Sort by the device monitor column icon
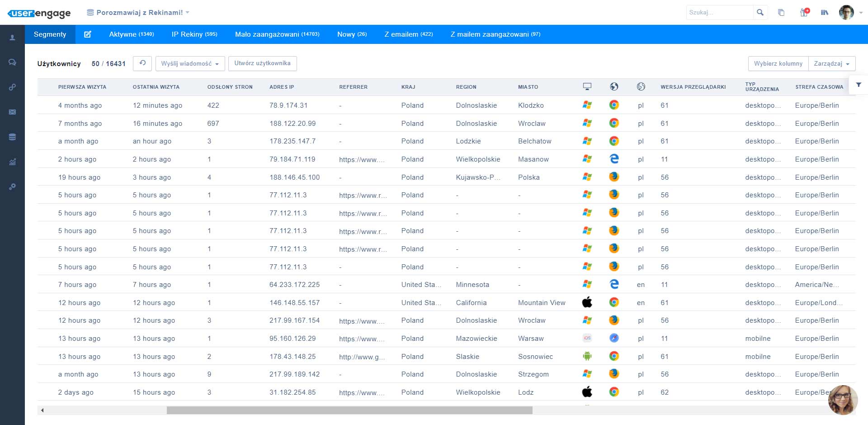Image resolution: width=868 pixels, height=425 pixels. (587, 86)
